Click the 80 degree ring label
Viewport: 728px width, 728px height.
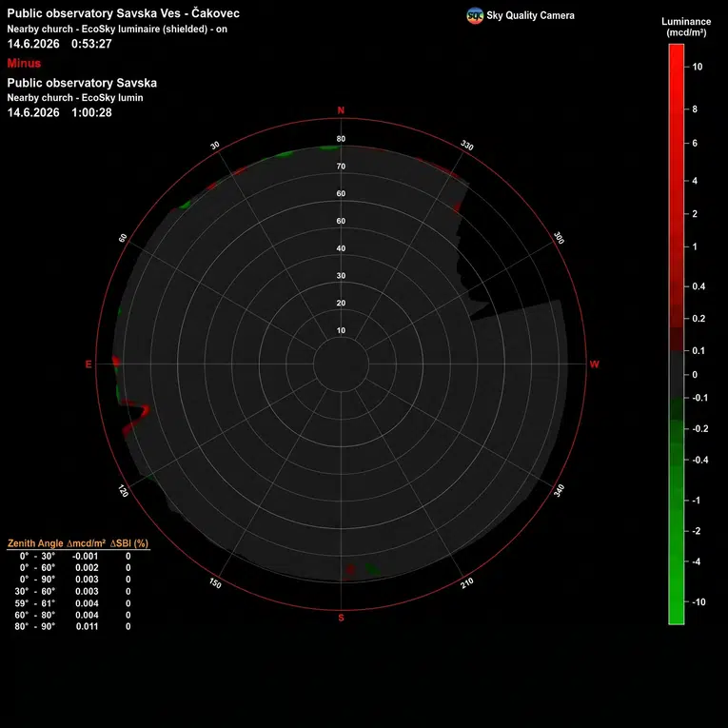[x=341, y=139]
